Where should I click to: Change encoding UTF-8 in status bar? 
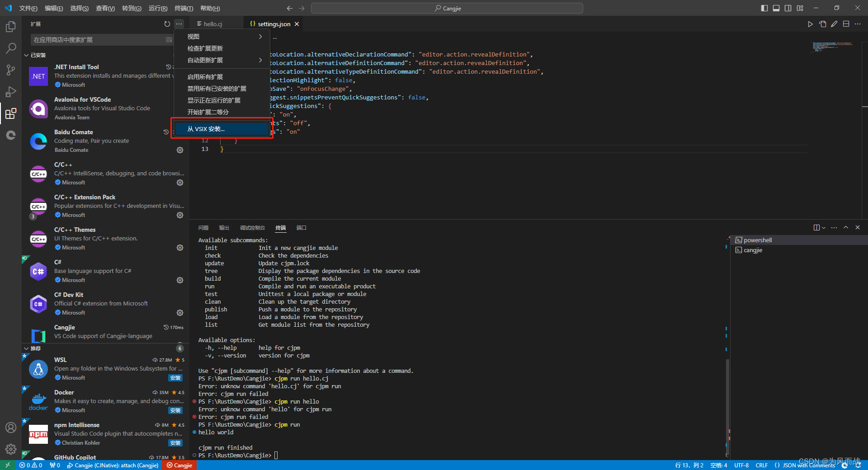(741, 465)
